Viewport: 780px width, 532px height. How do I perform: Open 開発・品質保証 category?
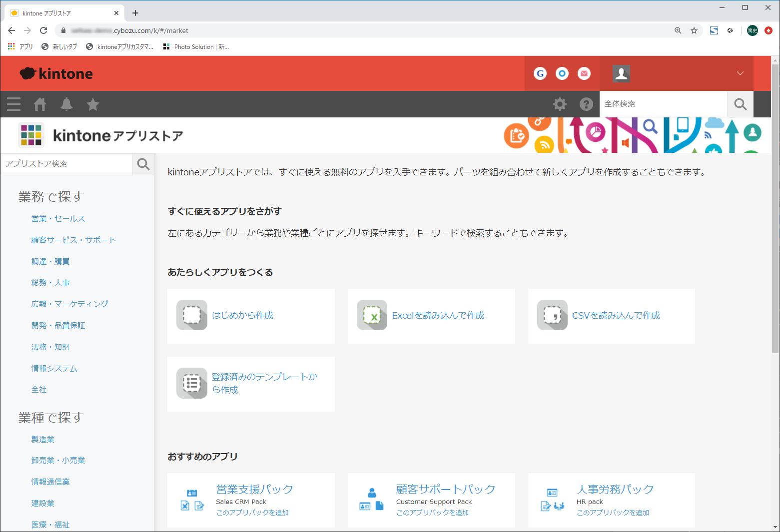pyautogui.click(x=58, y=326)
